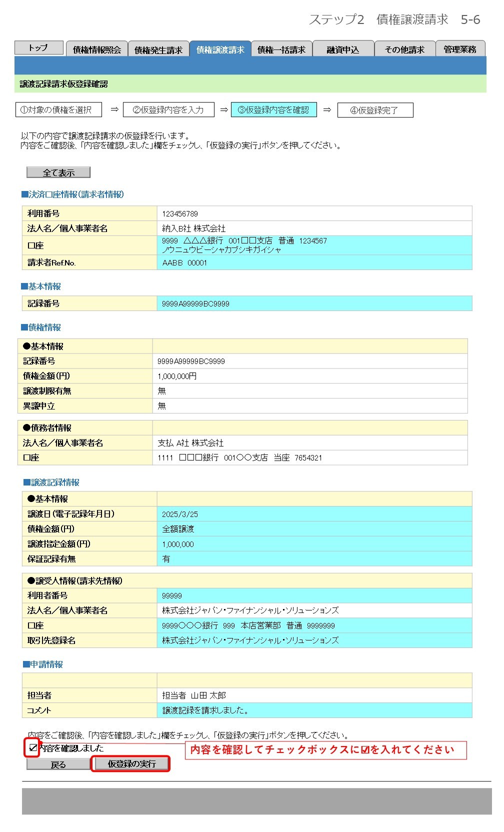504x832 pixels.
Task: Check the 内容を確認しました checkbox
Action: pos(33,748)
